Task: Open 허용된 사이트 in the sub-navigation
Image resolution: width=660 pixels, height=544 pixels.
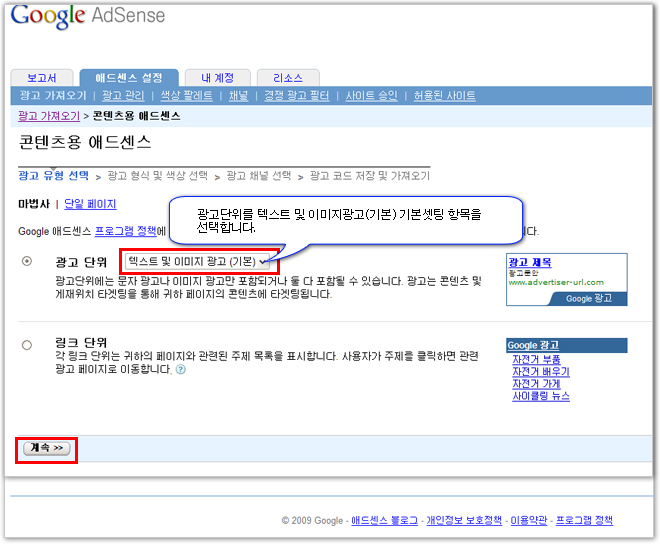Action: pos(444,96)
